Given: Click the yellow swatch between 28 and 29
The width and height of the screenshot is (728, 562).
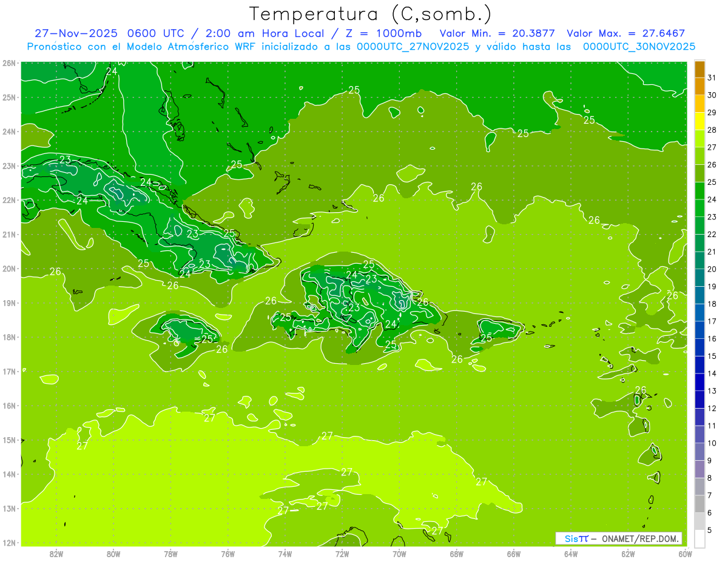Looking at the screenshot, I should point(699,121).
